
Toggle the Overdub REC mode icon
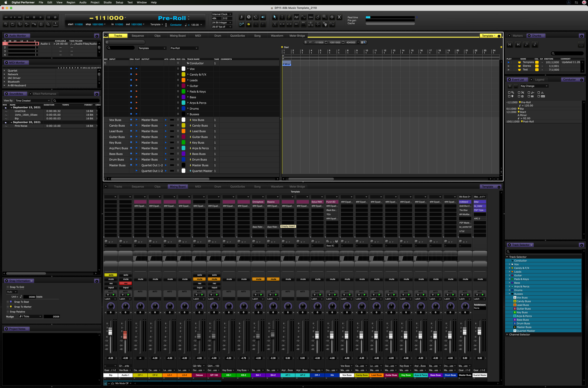pos(41,24)
